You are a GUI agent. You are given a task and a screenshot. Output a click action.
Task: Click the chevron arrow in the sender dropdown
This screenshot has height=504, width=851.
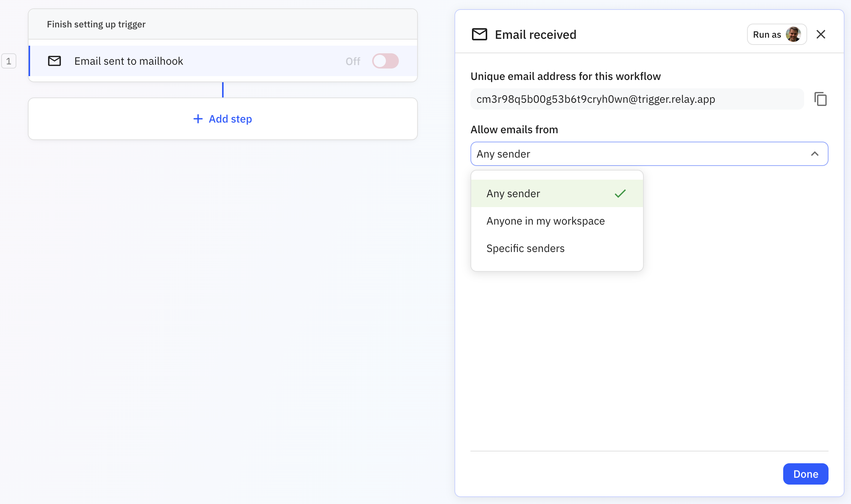814,154
